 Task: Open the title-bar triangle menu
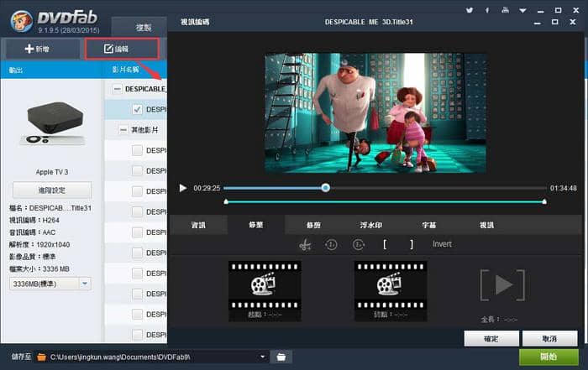point(522,10)
